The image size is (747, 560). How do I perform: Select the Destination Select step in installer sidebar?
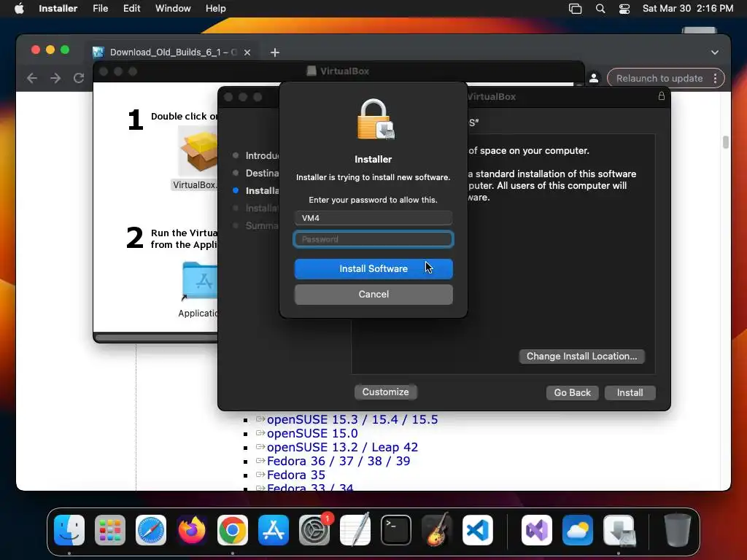point(262,173)
